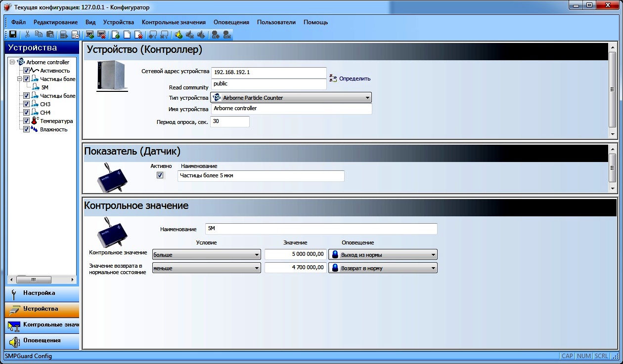Click the delete page icon with red cross

pyautogui.click(x=138, y=35)
